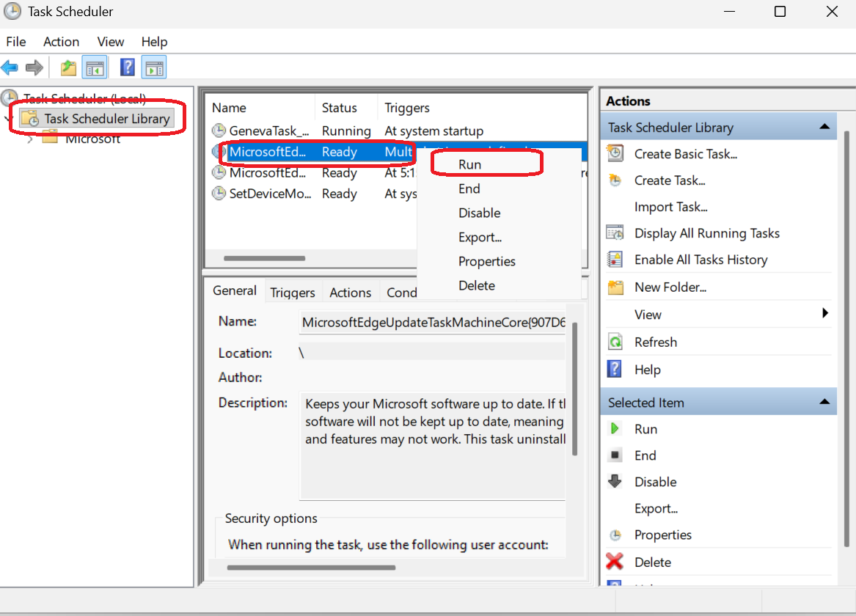Click the Actions pane vertical scrollbar
856x616 pixels.
[x=846, y=338]
